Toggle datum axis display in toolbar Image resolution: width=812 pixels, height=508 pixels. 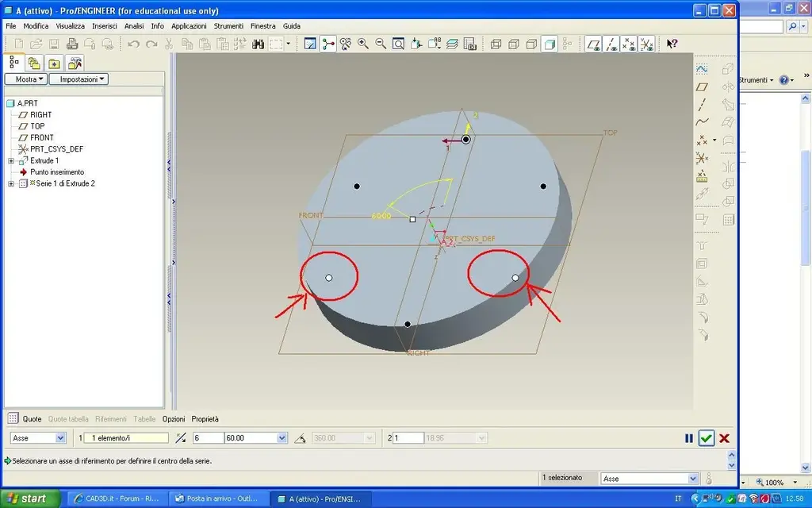[x=611, y=44]
